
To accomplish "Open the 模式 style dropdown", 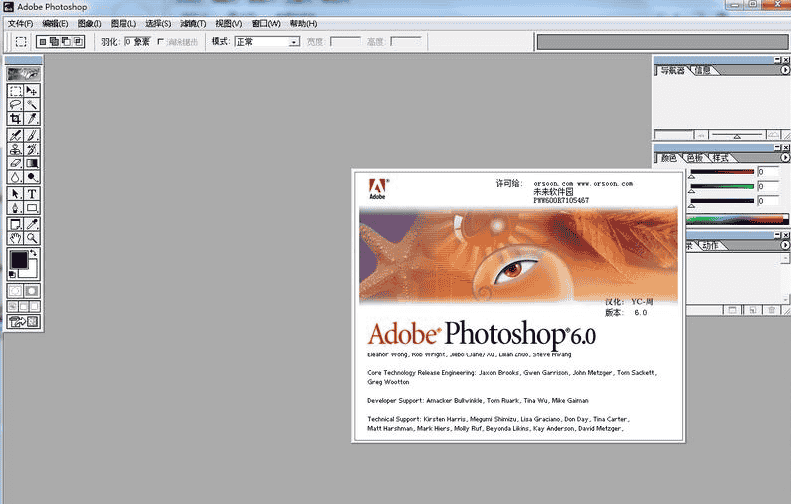I will pyautogui.click(x=266, y=42).
